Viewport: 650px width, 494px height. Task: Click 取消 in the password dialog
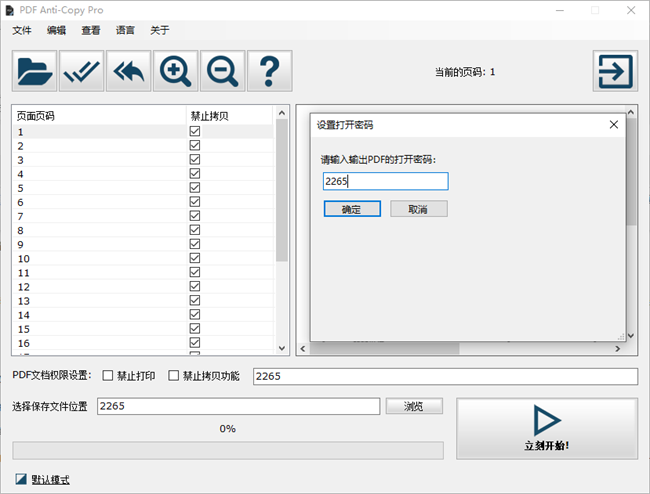418,209
